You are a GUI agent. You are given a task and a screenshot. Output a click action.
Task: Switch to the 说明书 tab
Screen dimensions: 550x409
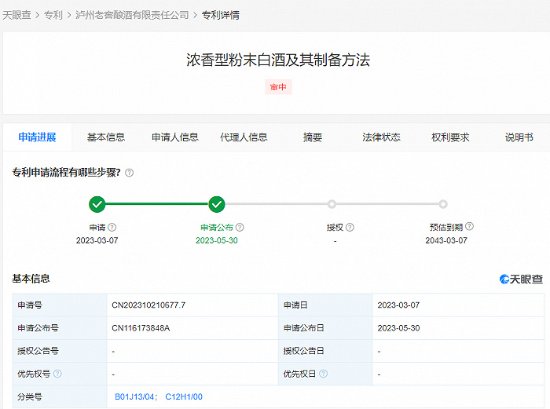point(519,137)
